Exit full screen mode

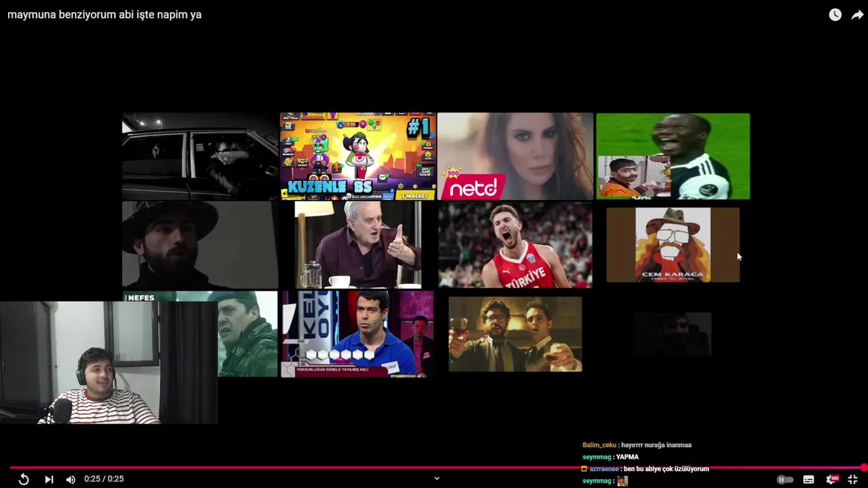852,479
